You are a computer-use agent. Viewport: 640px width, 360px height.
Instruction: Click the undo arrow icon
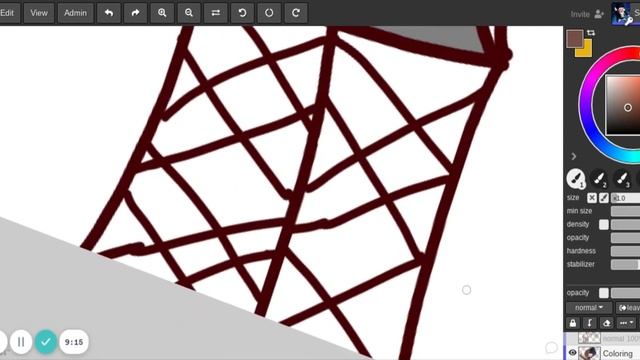(x=109, y=13)
